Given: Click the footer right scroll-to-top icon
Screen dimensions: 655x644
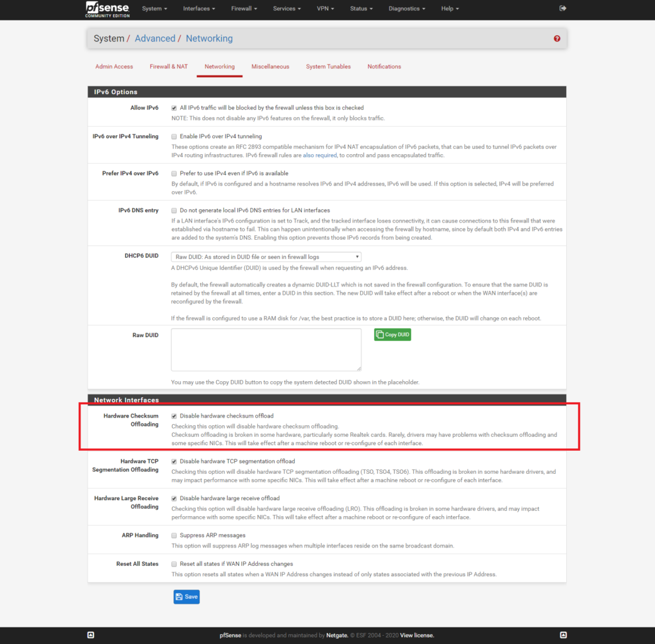Looking at the screenshot, I should [563, 635].
